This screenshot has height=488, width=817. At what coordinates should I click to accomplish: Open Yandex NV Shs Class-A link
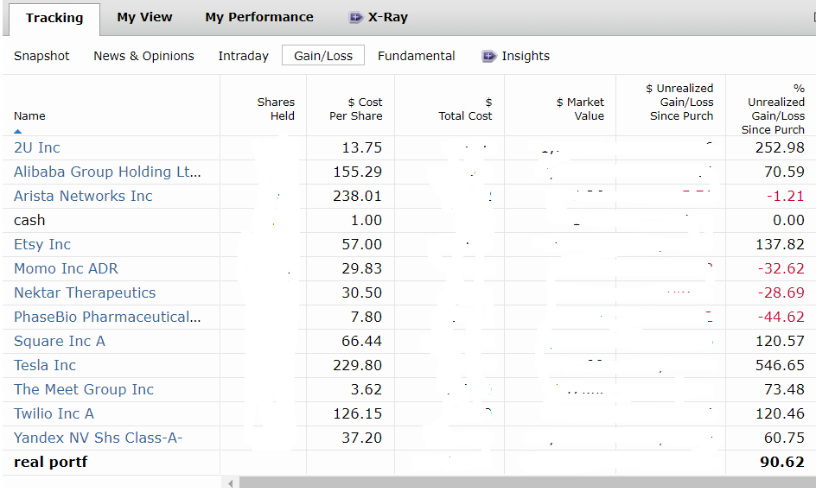[98, 437]
